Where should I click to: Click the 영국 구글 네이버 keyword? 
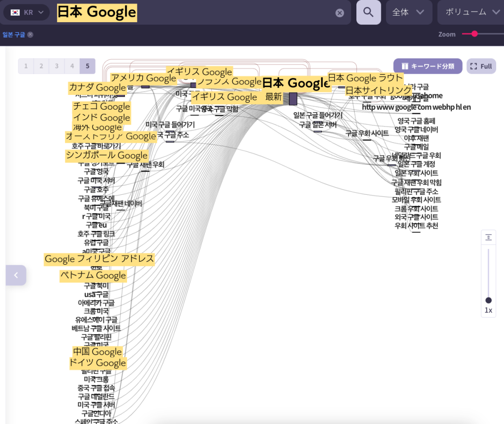point(416,129)
